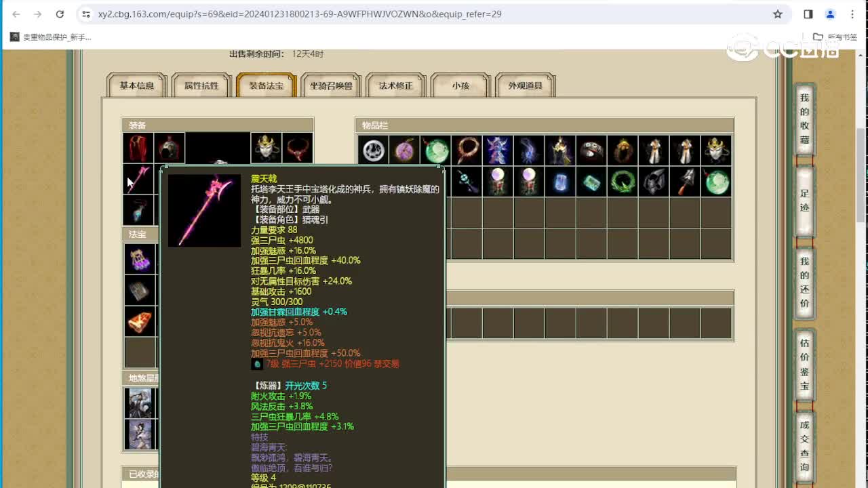Select the 装备法宝 tab
This screenshot has height=488, width=868.
point(266,85)
